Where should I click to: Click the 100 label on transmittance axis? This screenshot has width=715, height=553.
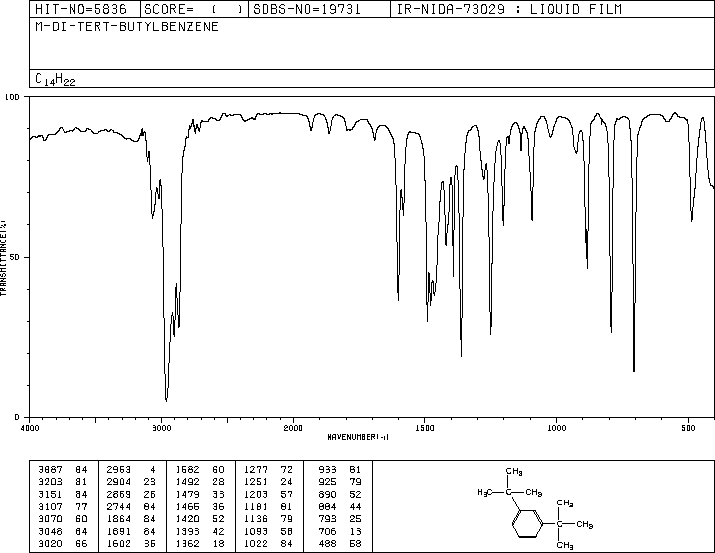point(12,97)
